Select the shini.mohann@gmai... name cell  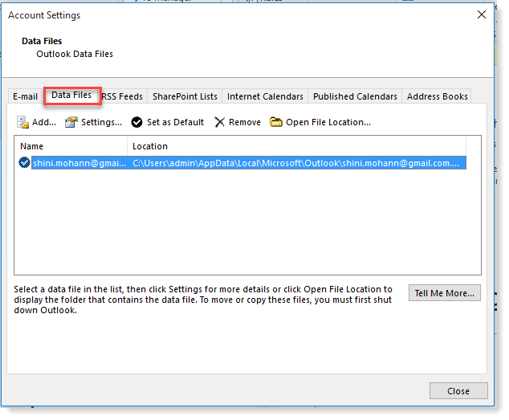(x=79, y=163)
